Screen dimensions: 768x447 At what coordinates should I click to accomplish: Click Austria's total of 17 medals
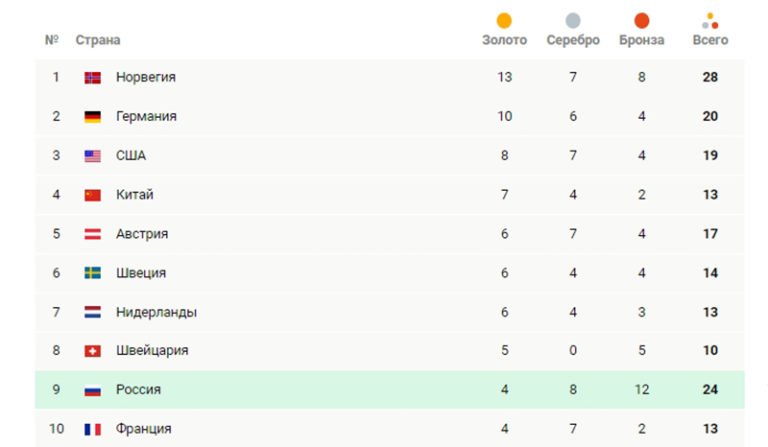tap(710, 234)
